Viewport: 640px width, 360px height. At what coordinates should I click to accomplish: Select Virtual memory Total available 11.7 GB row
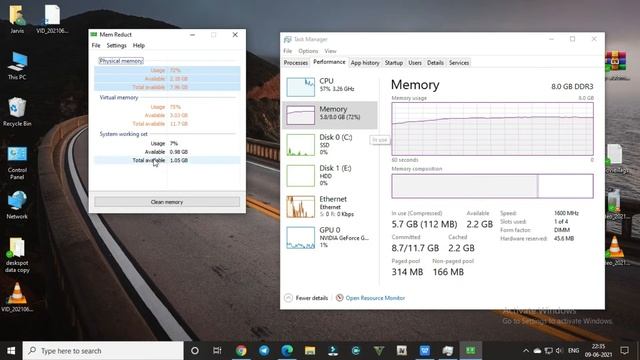[167, 124]
